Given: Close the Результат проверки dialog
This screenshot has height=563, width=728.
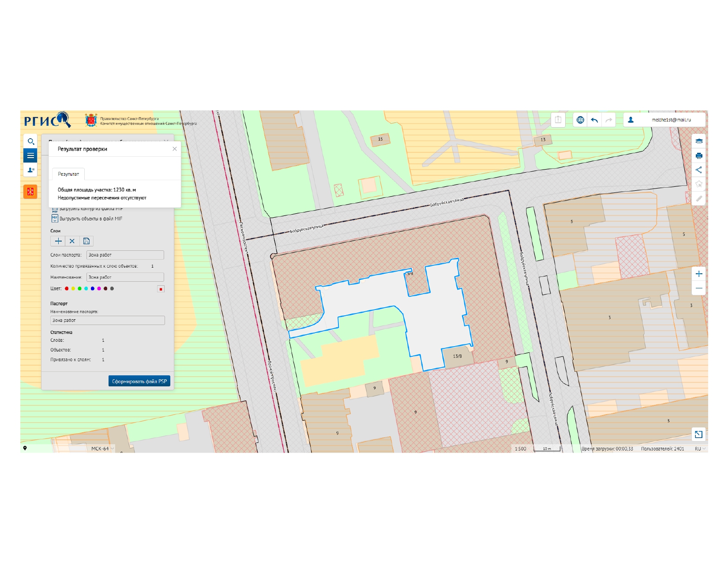Looking at the screenshot, I should coord(175,149).
